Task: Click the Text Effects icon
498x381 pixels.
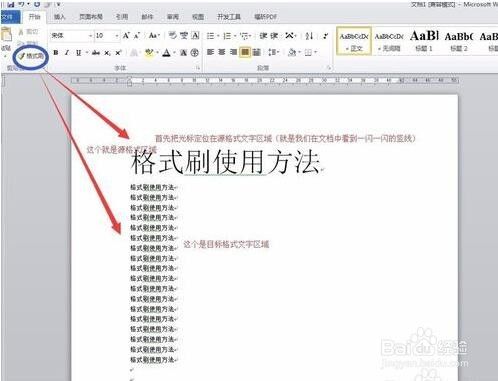Action: [134, 53]
